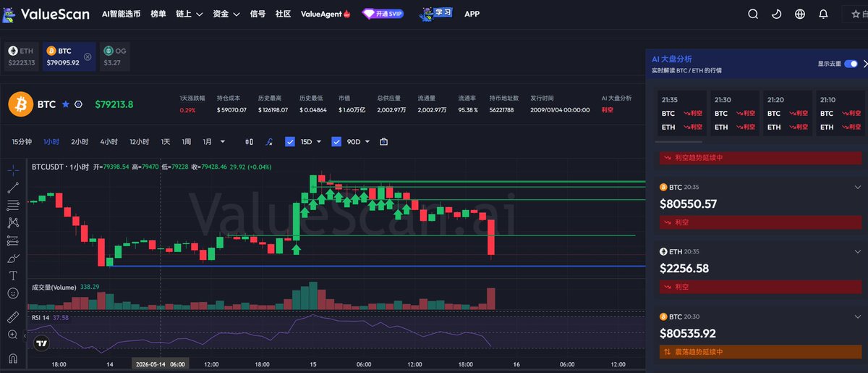868x373 pixels.
Task: Open the 学习 link
Action: (x=435, y=14)
